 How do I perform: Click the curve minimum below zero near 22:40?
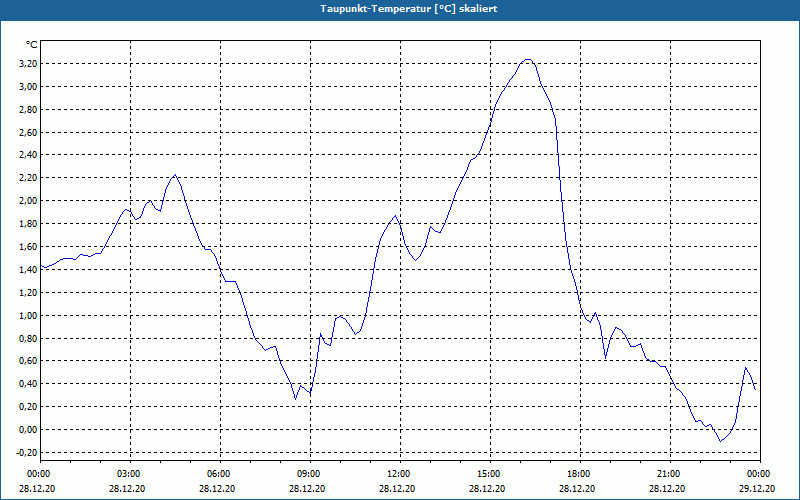click(x=720, y=441)
